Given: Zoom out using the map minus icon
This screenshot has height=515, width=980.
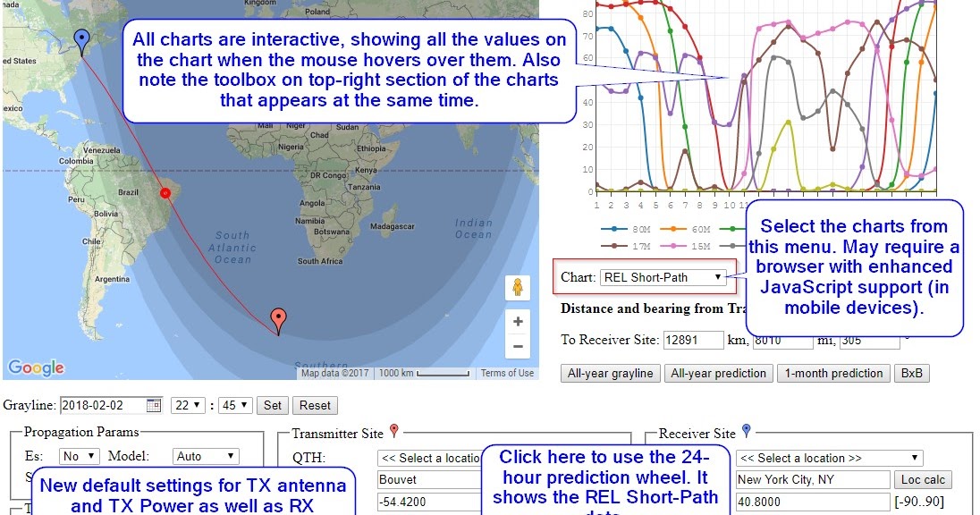Looking at the screenshot, I should tap(518, 344).
